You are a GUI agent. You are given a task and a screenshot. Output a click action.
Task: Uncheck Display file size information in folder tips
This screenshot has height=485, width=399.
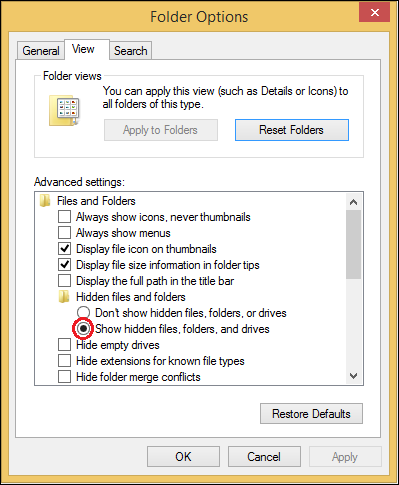64,265
